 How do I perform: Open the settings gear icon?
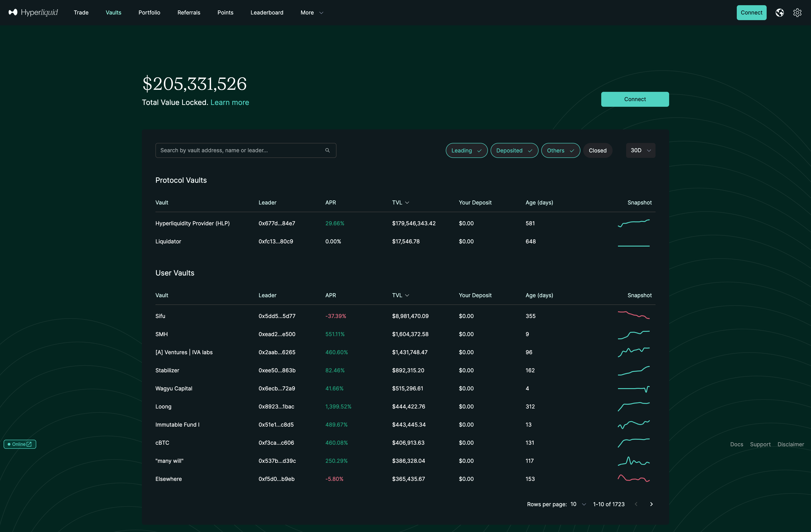point(797,13)
